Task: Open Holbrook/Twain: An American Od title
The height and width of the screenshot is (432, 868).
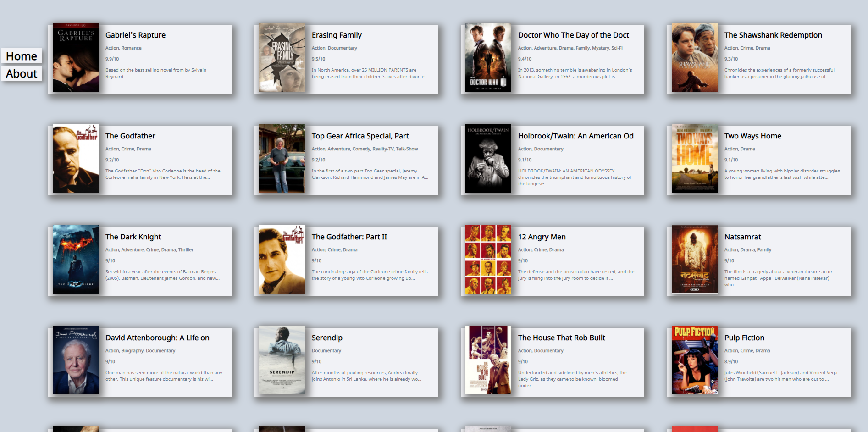Action: point(575,136)
